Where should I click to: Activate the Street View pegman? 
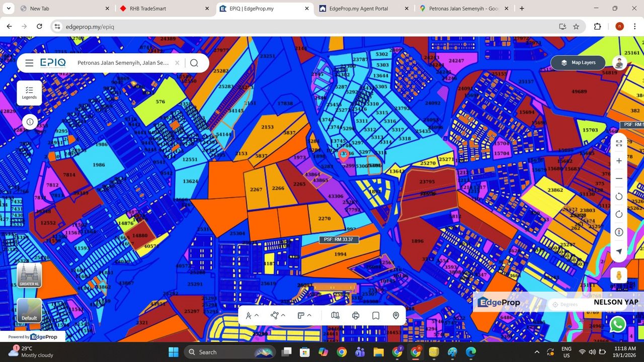coord(618,275)
